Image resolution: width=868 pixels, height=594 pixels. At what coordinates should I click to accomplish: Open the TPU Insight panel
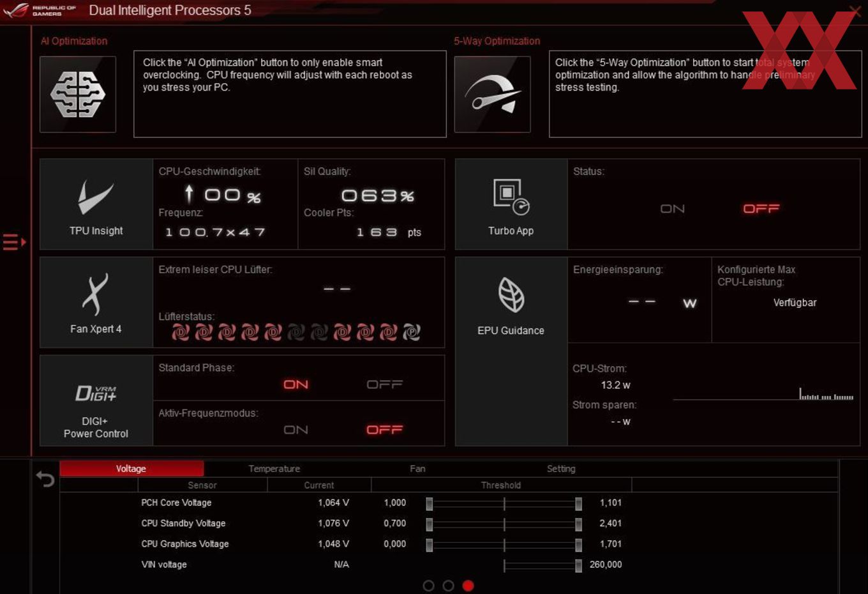coord(96,204)
